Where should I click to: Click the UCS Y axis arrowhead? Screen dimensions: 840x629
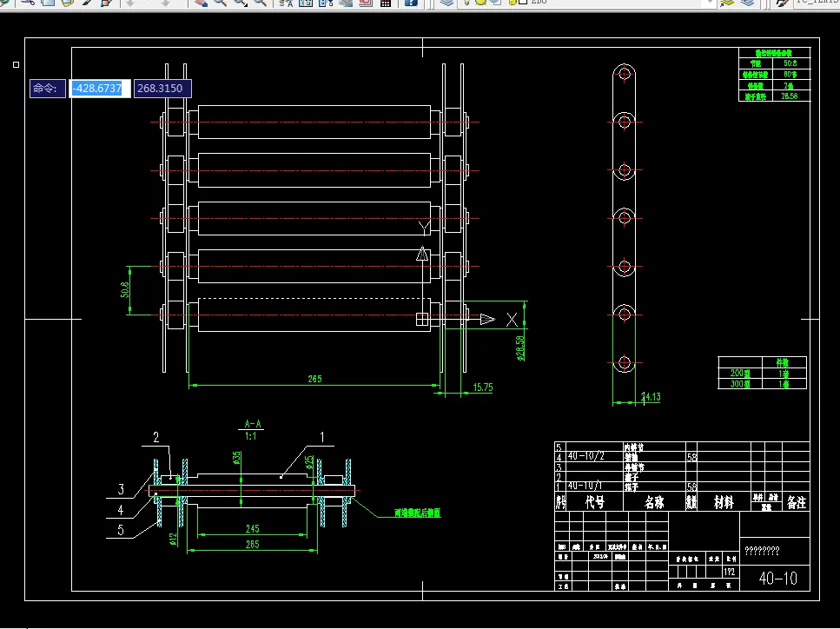[x=422, y=254]
